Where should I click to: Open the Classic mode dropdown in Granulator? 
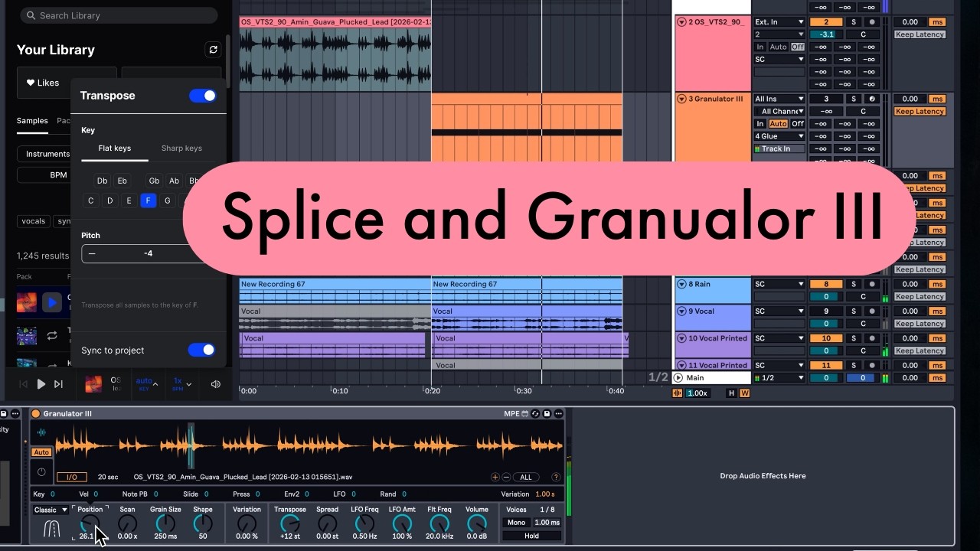pyautogui.click(x=51, y=510)
